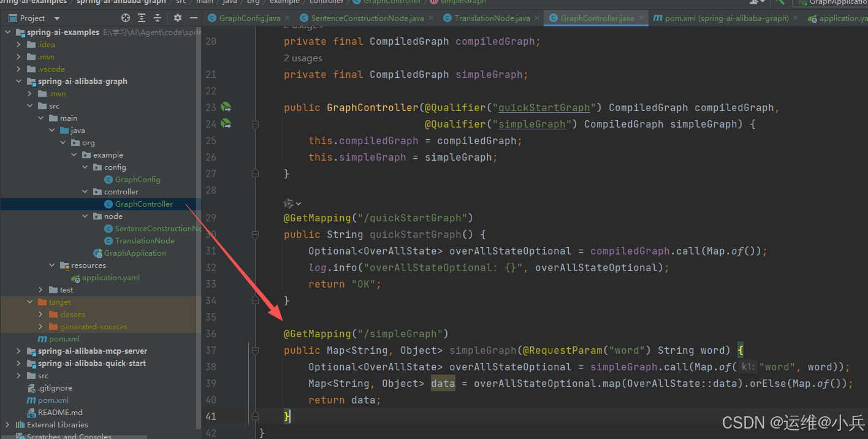Click the Collapse All icon in Project toolbar

coord(158,18)
